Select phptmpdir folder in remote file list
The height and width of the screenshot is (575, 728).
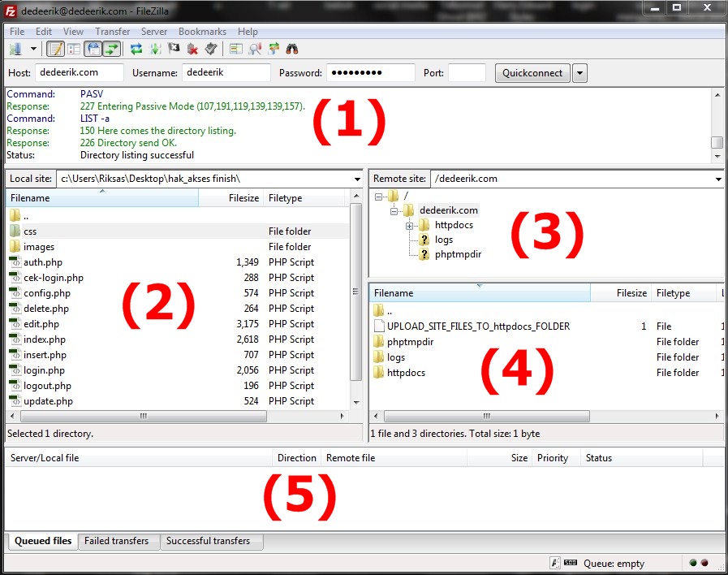[x=547, y=341]
